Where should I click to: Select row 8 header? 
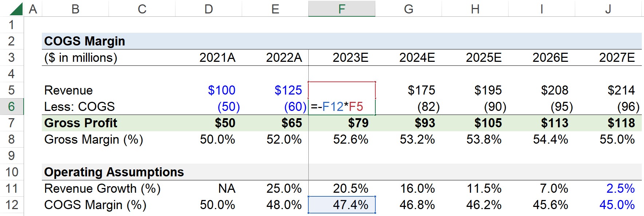(12, 139)
